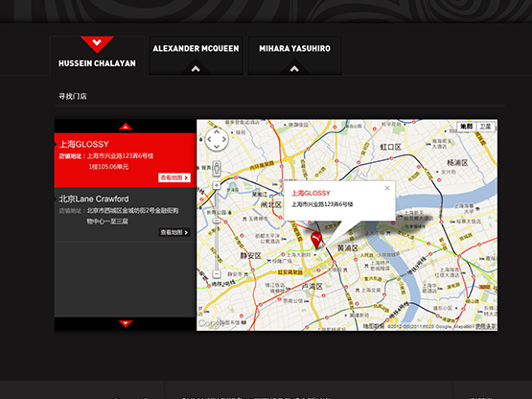Select the 北京Lane Crawford store entry
The width and height of the screenshot is (532, 399).
coord(126,215)
